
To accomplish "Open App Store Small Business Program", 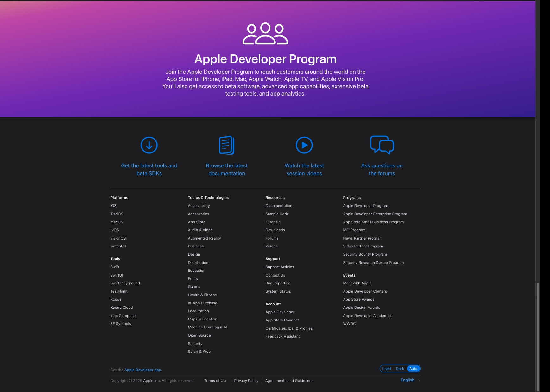I will click(373, 222).
